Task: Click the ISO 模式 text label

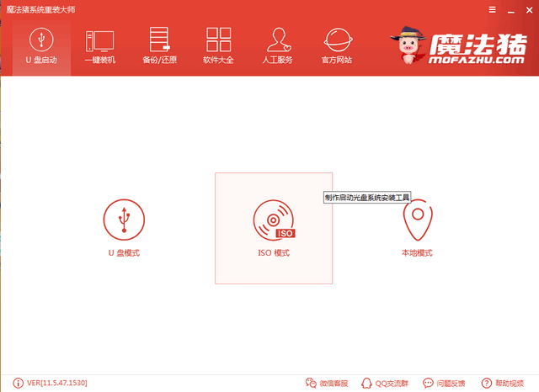Action: [x=274, y=253]
